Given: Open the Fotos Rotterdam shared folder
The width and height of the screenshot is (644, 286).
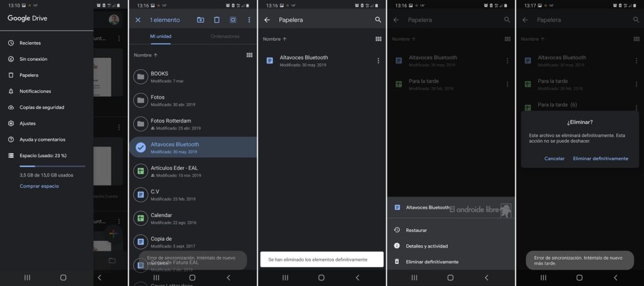Looking at the screenshot, I should pyautogui.click(x=192, y=124).
